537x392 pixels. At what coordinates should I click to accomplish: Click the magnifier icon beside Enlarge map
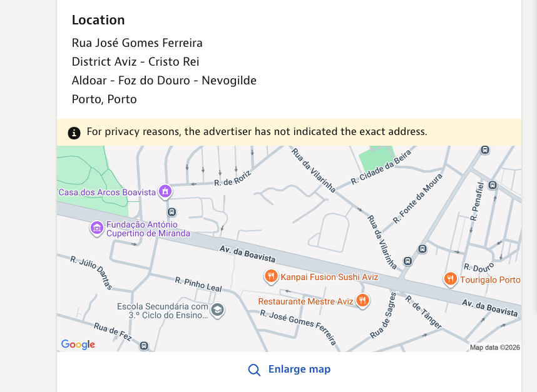(254, 369)
